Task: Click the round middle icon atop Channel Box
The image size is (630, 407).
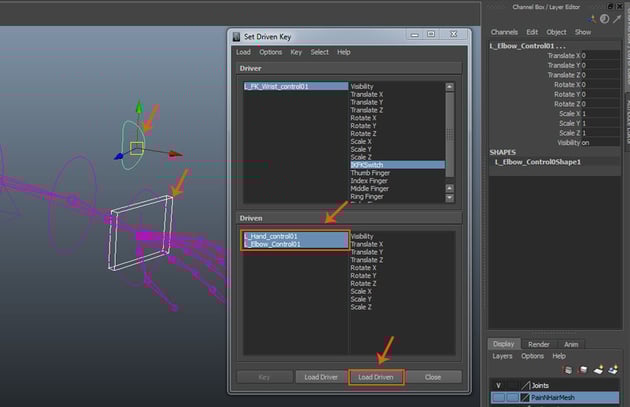Action: [605, 18]
